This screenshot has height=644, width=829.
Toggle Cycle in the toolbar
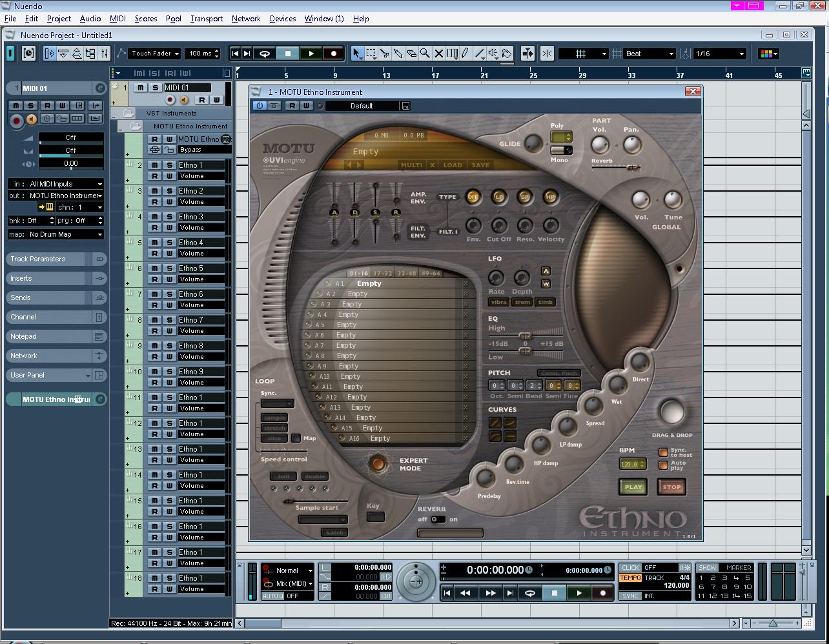click(265, 54)
